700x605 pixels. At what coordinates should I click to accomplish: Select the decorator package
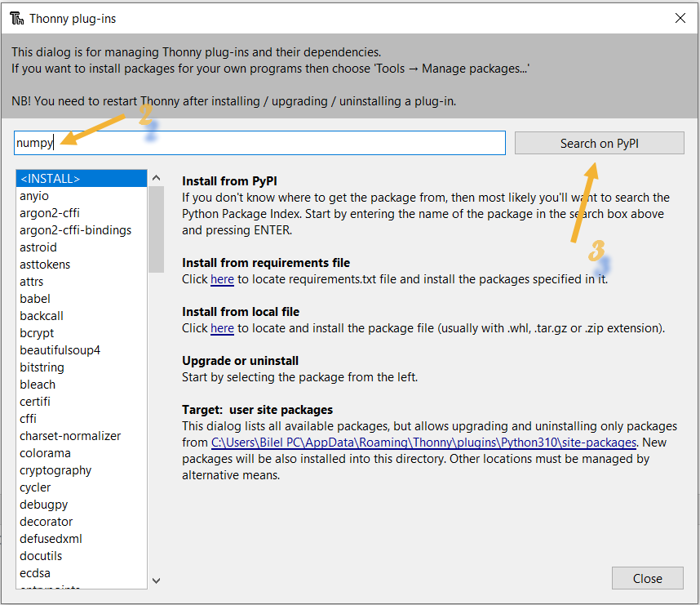pyautogui.click(x=82, y=522)
